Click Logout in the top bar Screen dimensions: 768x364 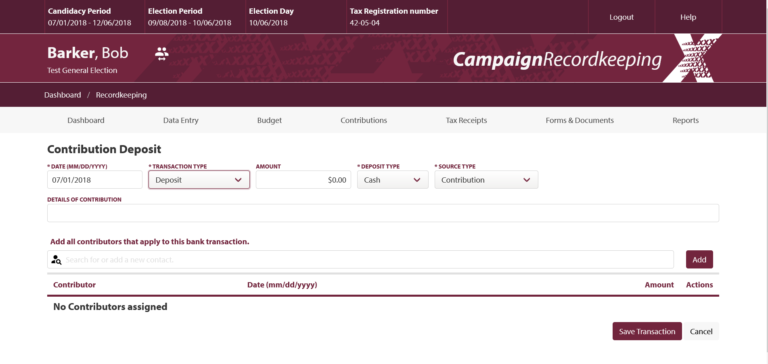[621, 17]
